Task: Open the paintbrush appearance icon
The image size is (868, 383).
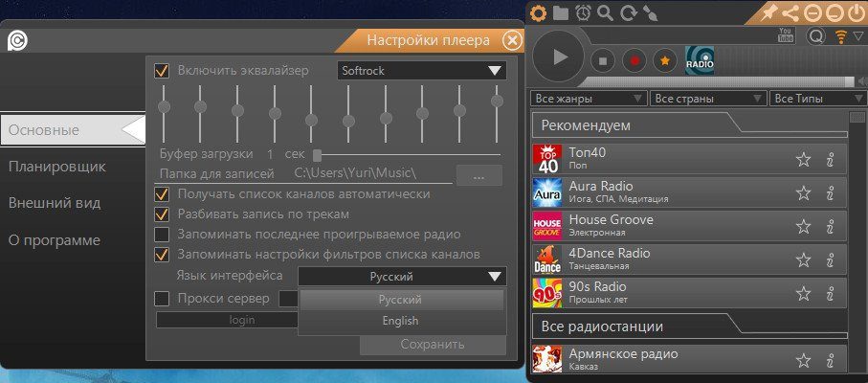Action: [x=650, y=12]
